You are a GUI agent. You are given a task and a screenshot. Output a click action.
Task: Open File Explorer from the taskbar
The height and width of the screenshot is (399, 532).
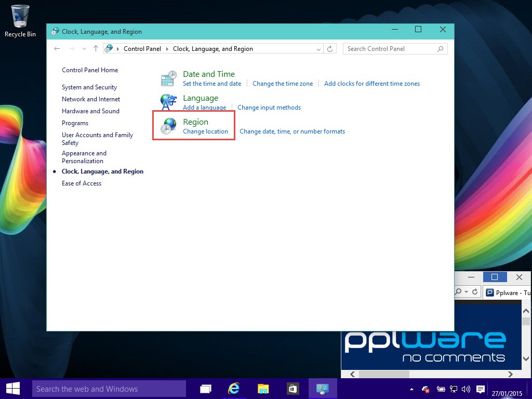[263, 389]
